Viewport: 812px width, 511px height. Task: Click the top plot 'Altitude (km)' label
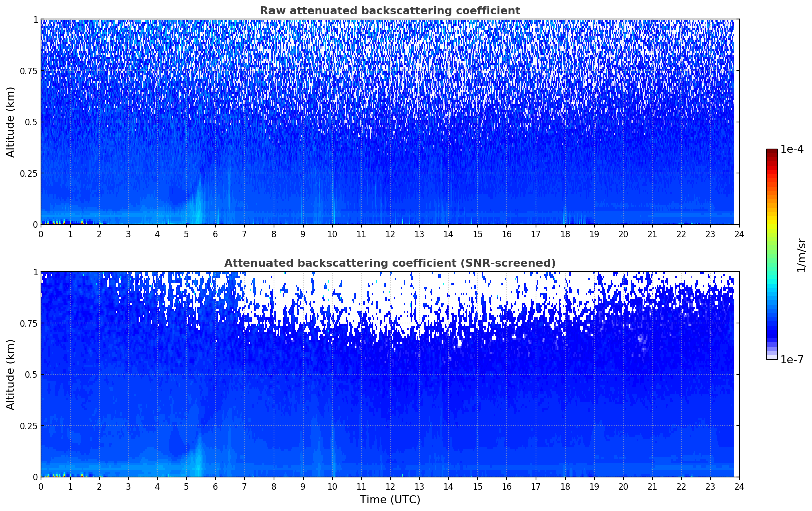(x=11, y=122)
